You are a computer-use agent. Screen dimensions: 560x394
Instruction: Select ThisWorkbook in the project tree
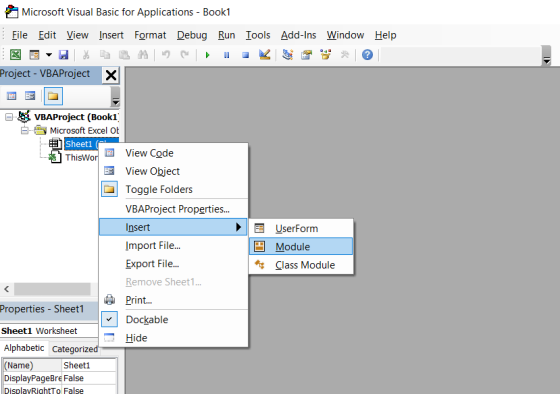click(81, 158)
